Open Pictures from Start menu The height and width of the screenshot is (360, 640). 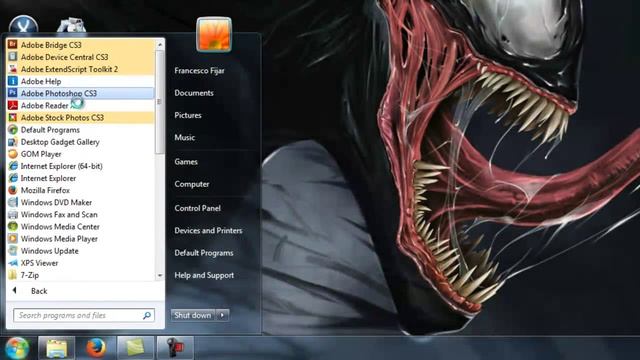click(188, 115)
